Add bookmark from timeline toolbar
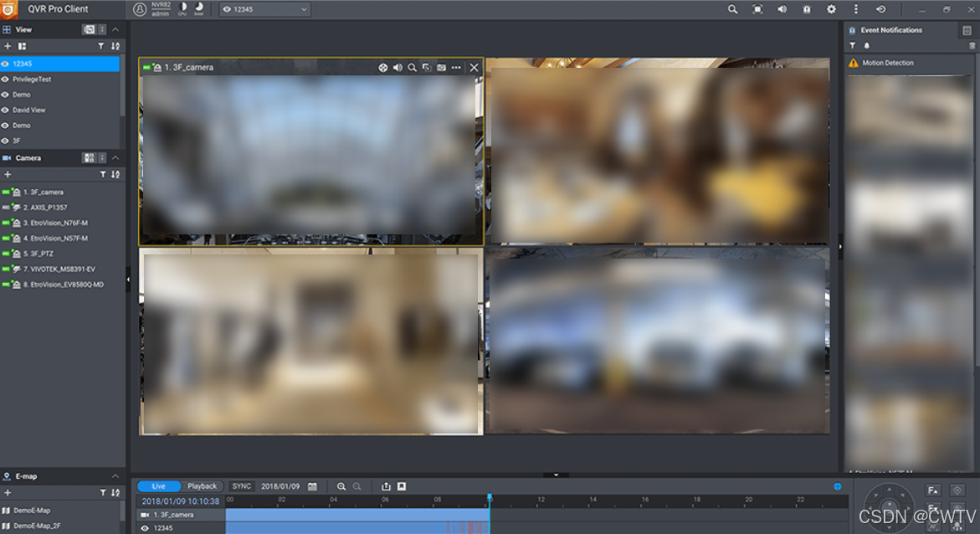Screen dimensions: 980x534 [x=402, y=486]
